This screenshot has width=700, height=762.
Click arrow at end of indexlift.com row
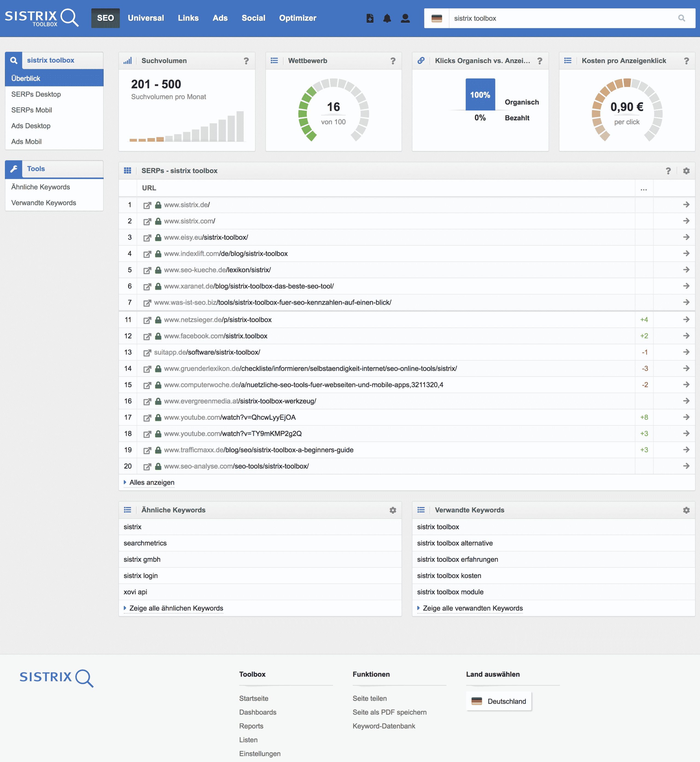(x=686, y=253)
